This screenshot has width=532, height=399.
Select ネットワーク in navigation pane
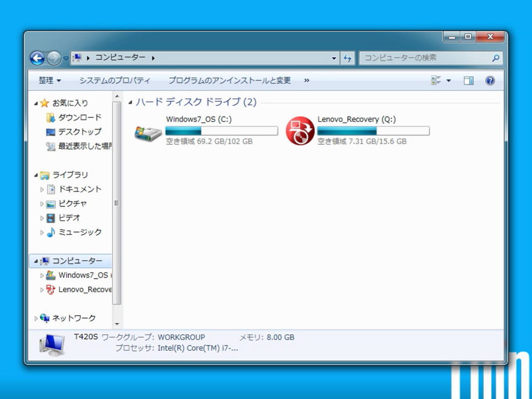tap(74, 318)
